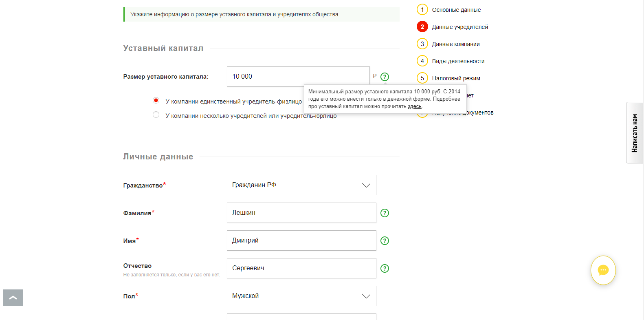Image resolution: width=644 pixels, height=320 pixels.
Task: Click the Фамилия input with Лешкин
Action: coord(301,213)
